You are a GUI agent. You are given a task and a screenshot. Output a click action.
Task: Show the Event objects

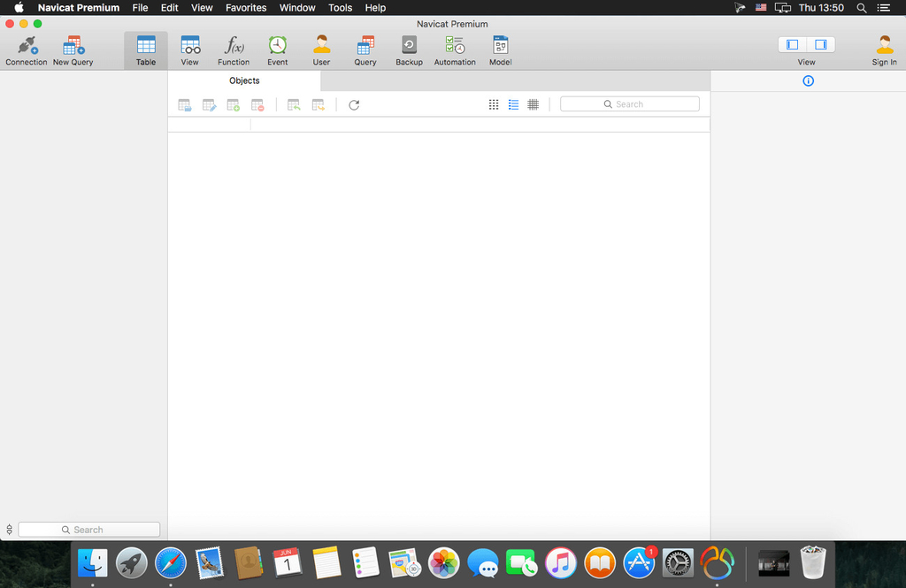coord(278,50)
